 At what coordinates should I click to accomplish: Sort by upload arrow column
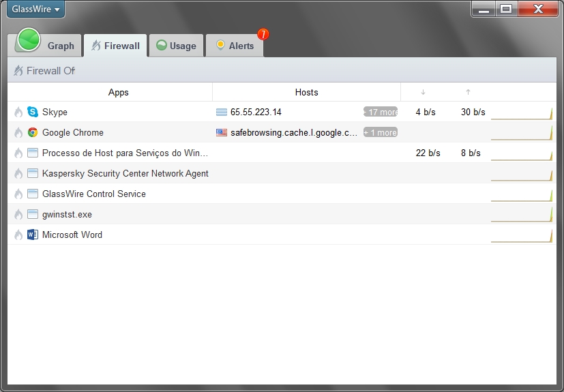tap(468, 93)
